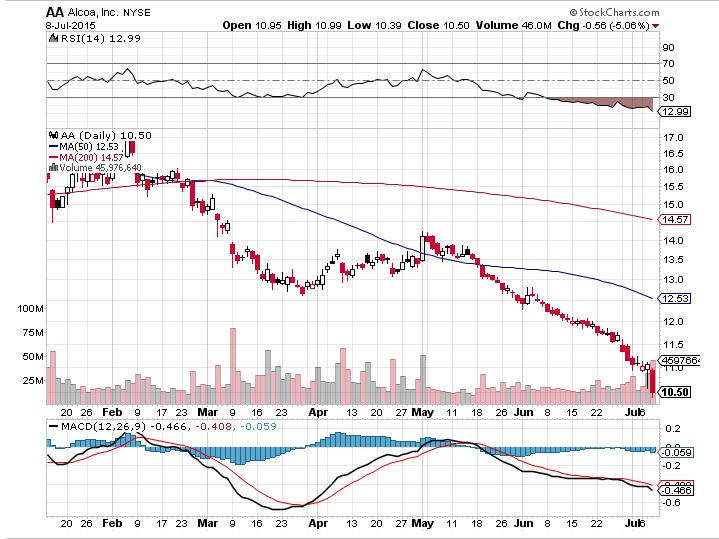Click the 50M volume axis label
The height and width of the screenshot is (539, 719).
[33, 356]
